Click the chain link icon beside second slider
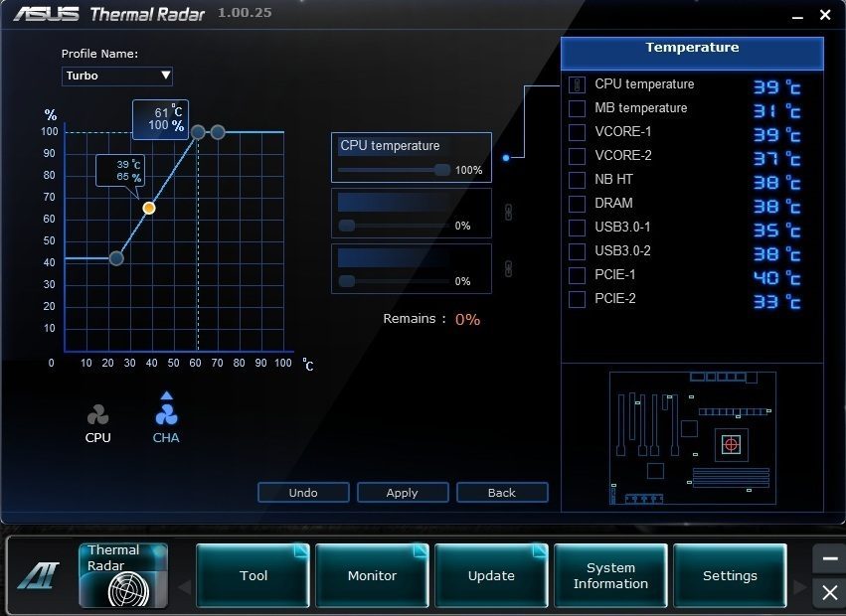Screen dimensions: 846x616 pyautogui.click(x=508, y=212)
